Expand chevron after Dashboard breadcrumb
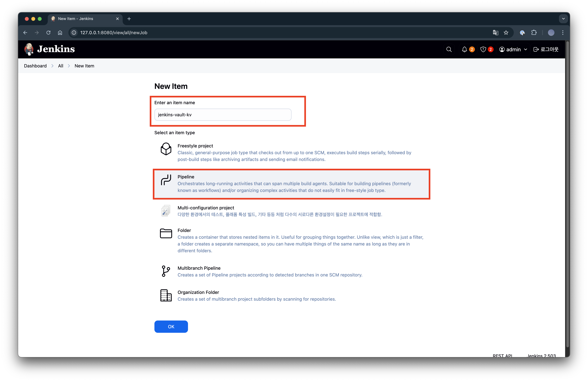Screen dimensions: 588x381 52,66
